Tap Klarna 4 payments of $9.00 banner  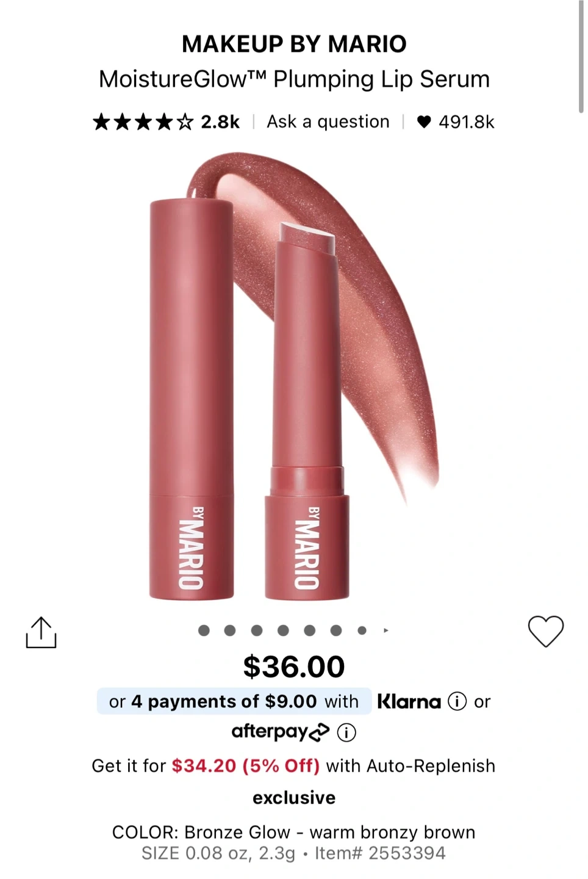[234, 701]
